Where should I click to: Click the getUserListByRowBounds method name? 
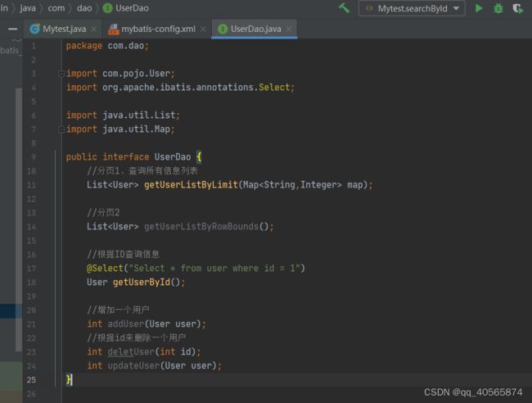click(x=201, y=226)
